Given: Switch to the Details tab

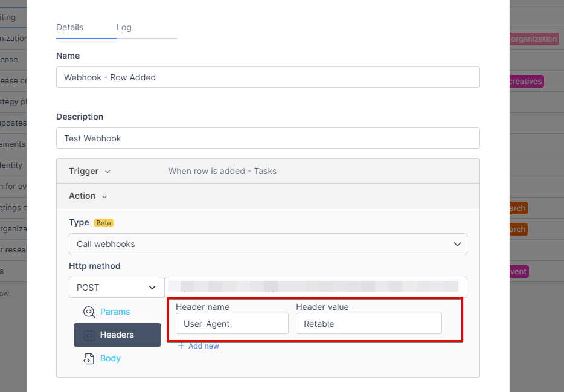Looking at the screenshot, I should (x=70, y=27).
